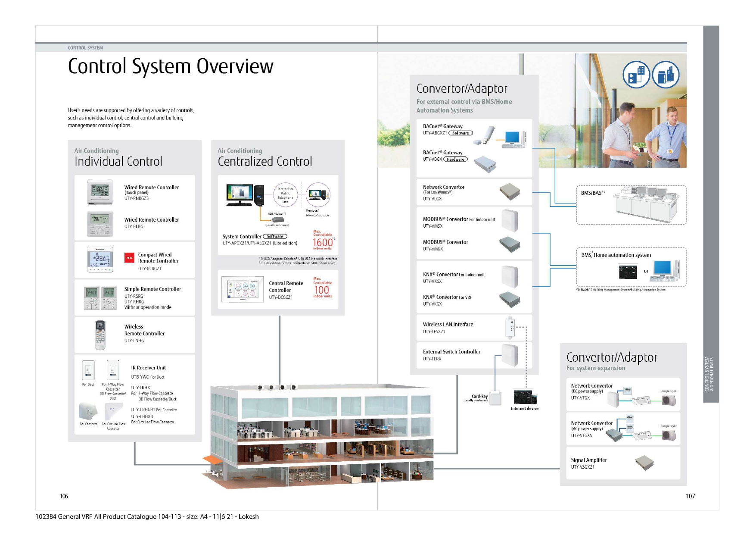Click the Hardware badge under BACnet Gateway UTY-VBGX
The width and height of the screenshot is (756, 535).
(x=455, y=159)
